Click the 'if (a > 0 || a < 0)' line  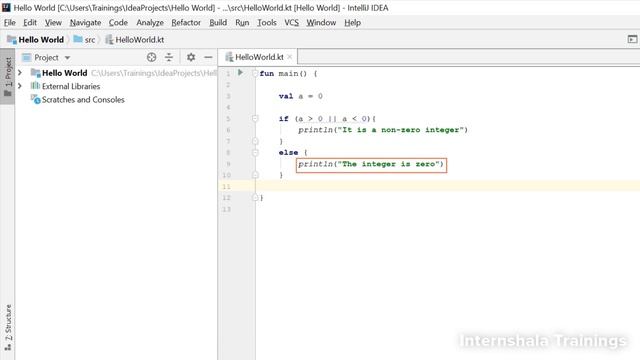point(327,119)
